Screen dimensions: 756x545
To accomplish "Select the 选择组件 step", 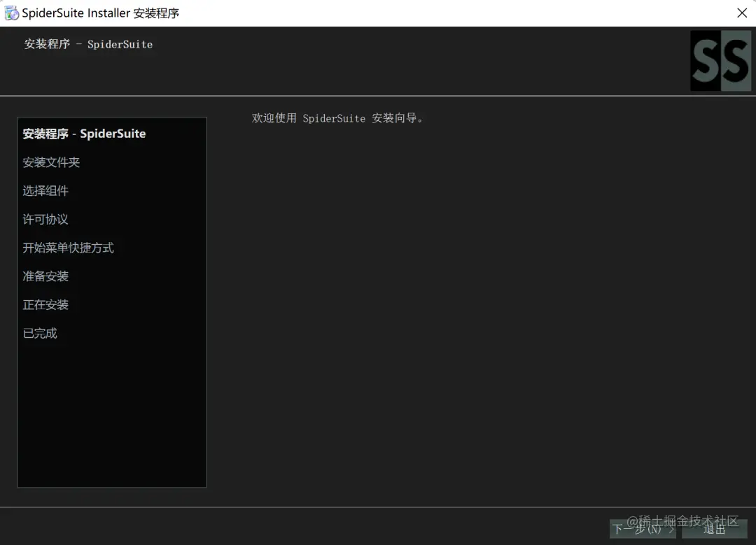I will [45, 191].
